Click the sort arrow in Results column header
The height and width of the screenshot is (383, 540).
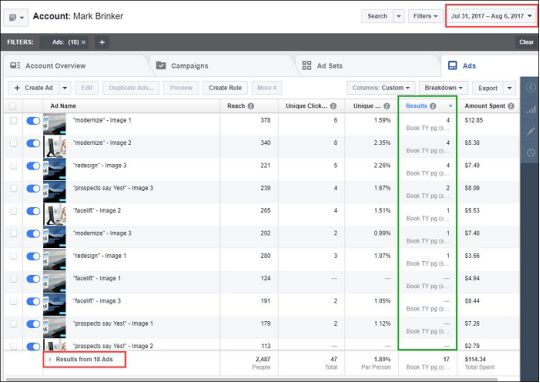(x=450, y=106)
